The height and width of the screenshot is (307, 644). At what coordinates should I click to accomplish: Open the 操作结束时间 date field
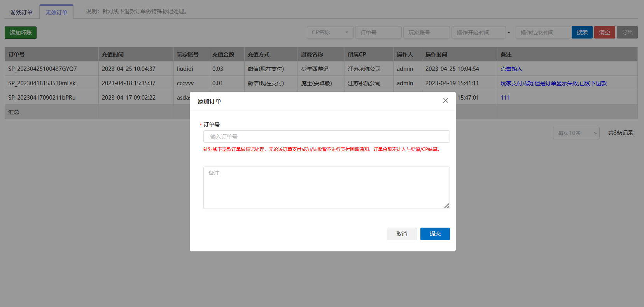(x=543, y=32)
